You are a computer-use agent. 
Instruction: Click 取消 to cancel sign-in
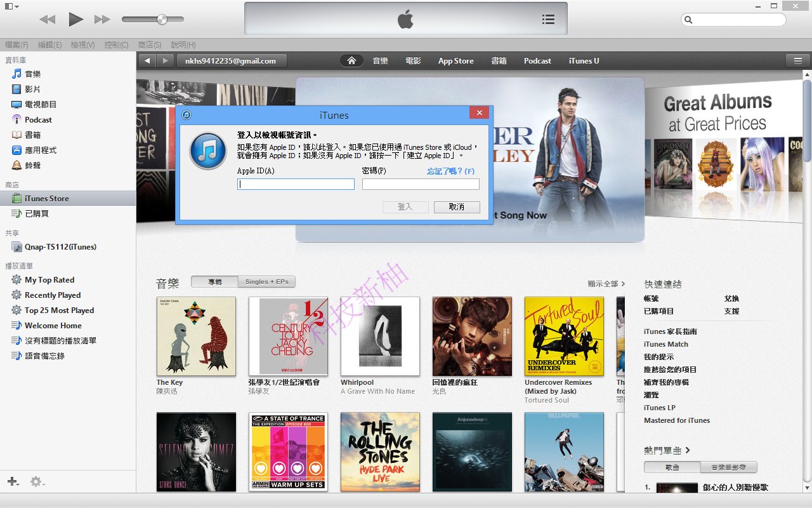tap(457, 207)
